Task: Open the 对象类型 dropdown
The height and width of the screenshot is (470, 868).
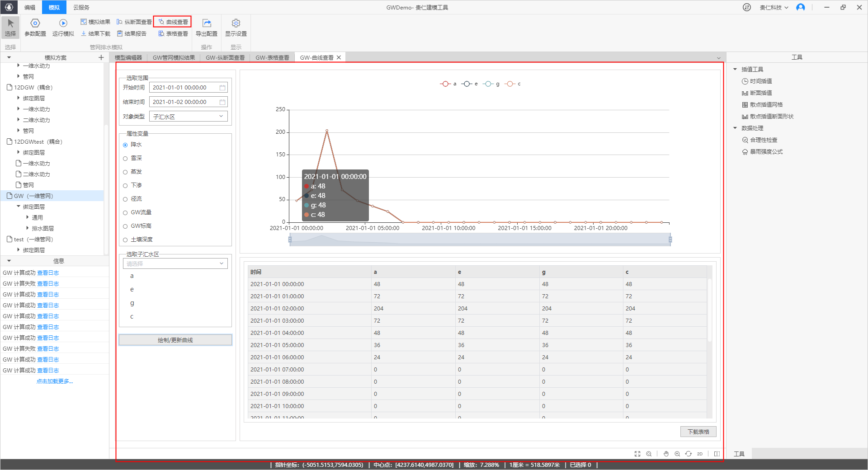Action: pyautogui.click(x=188, y=117)
